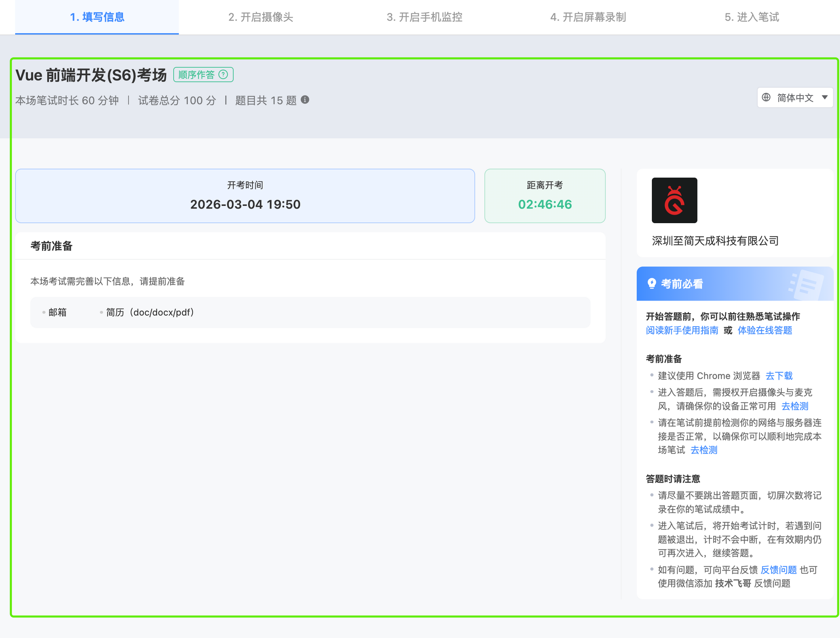Open the 简体中文 language dropdown
The width and height of the screenshot is (840, 638).
pos(795,98)
